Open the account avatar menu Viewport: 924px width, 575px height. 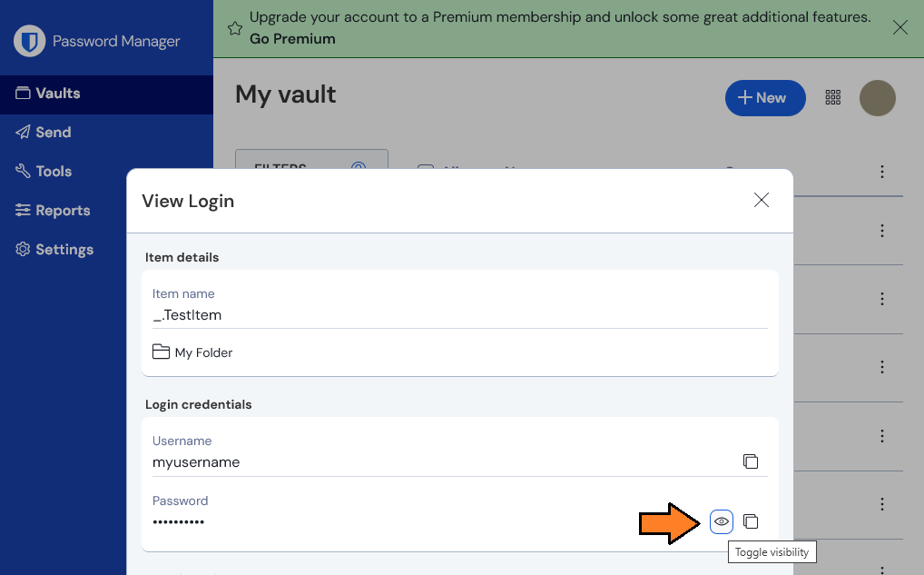pos(878,98)
